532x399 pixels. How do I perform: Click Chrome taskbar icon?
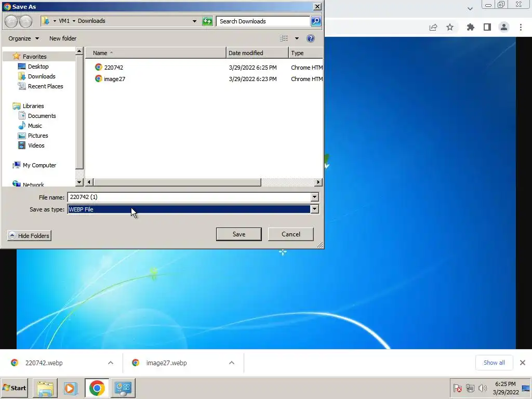pyautogui.click(x=97, y=388)
